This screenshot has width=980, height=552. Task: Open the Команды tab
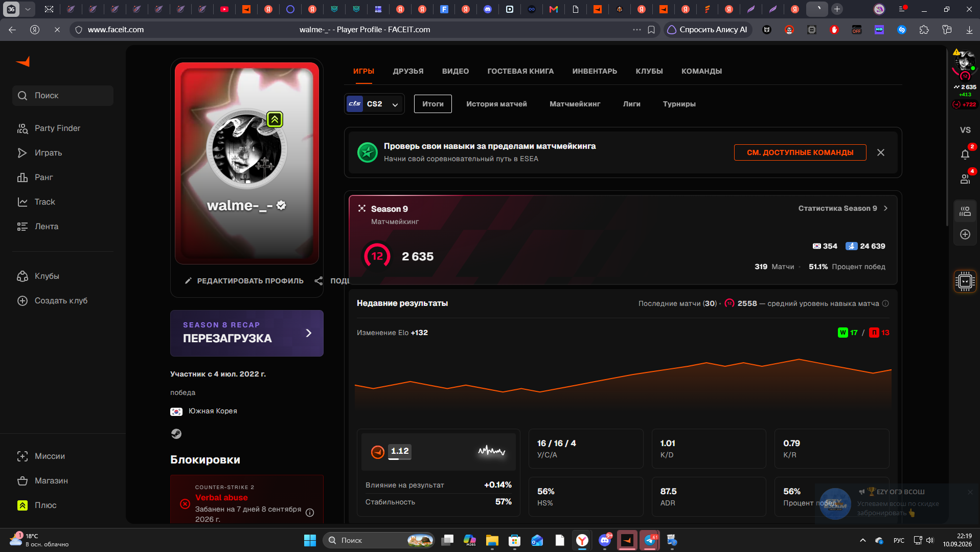701,71
